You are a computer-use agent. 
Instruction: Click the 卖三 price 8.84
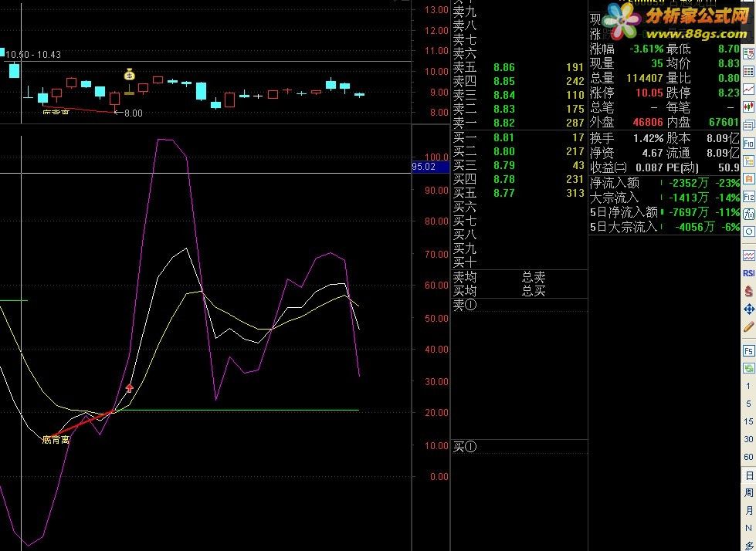[x=503, y=96]
